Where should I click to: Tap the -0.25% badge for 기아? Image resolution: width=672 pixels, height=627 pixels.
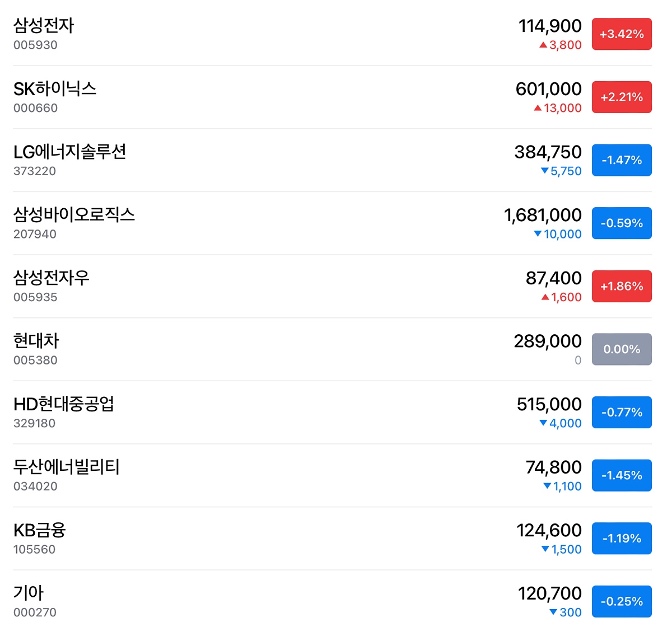point(622,602)
